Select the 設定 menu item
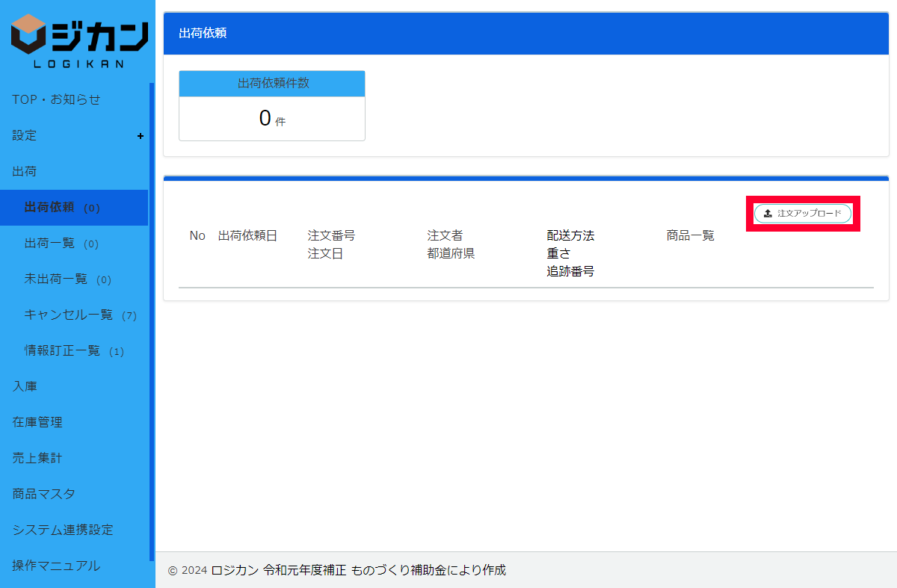Image resolution: width=897 pixels, height=588 pixels. (25, 136)
